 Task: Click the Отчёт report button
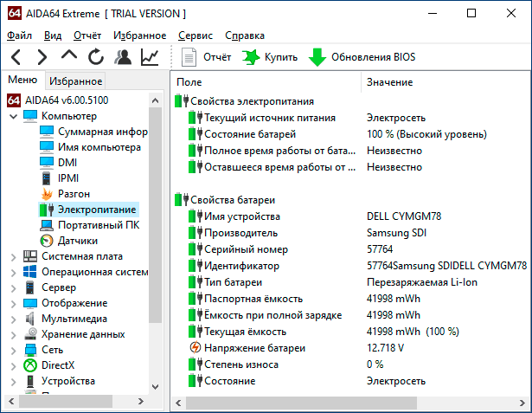(x=208, y=57)
